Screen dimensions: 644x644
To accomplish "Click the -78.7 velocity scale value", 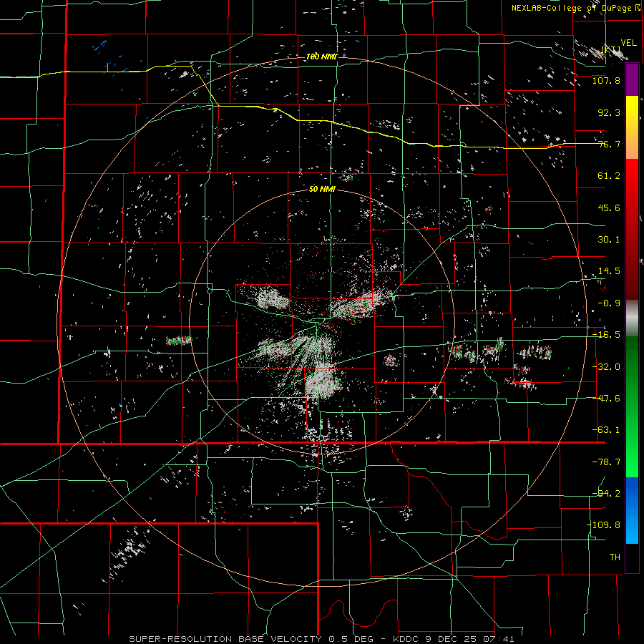I will [606, 462].
